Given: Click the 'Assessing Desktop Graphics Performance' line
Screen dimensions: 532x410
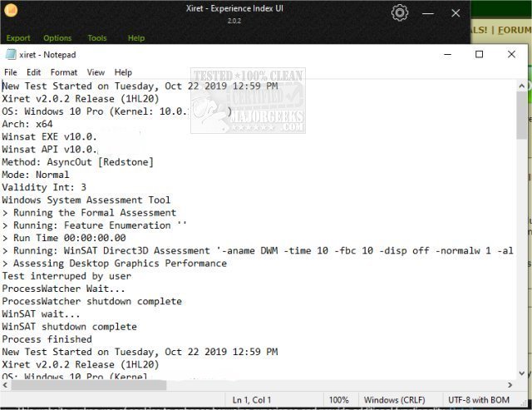Looking at the screenshot, I should tap(115, 264).
